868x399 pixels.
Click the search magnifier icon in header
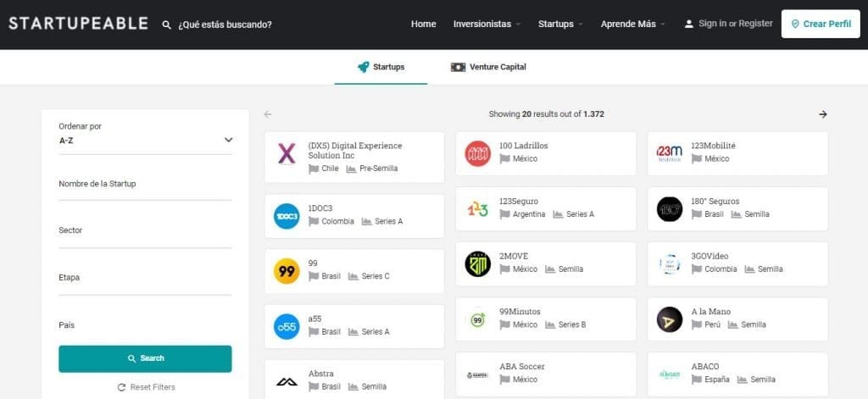(x=167, y=25)
